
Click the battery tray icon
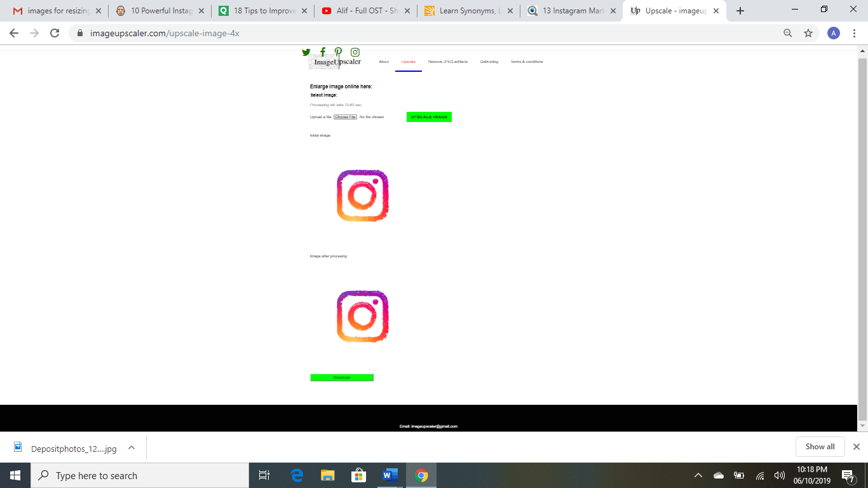(739, 475)
